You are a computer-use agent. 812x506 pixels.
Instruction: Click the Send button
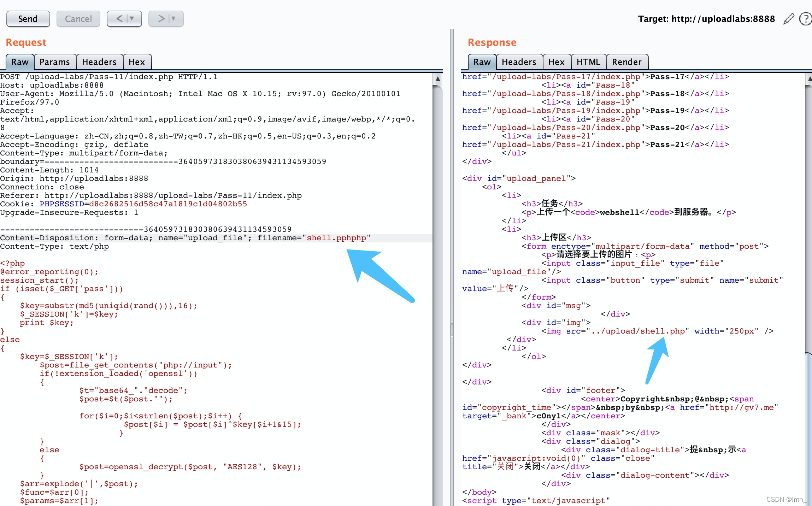point(28,19)
